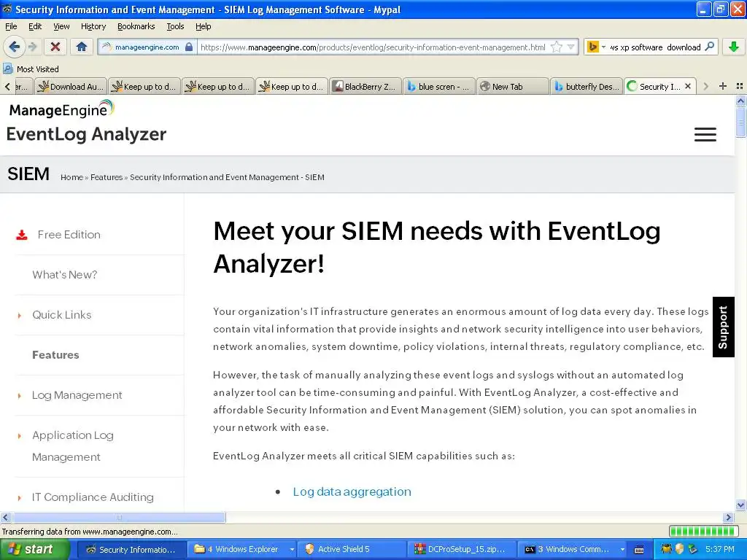Click the Home breadcrumb link
This screenshot has width=747, height=560.
tap(71, 177)
